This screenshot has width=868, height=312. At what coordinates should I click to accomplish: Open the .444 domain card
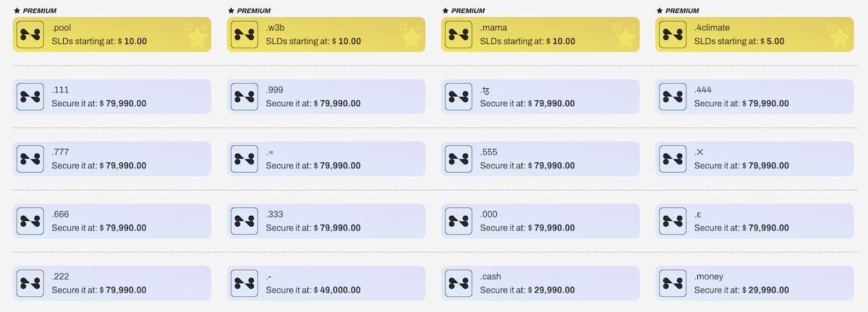coord(754,97)
